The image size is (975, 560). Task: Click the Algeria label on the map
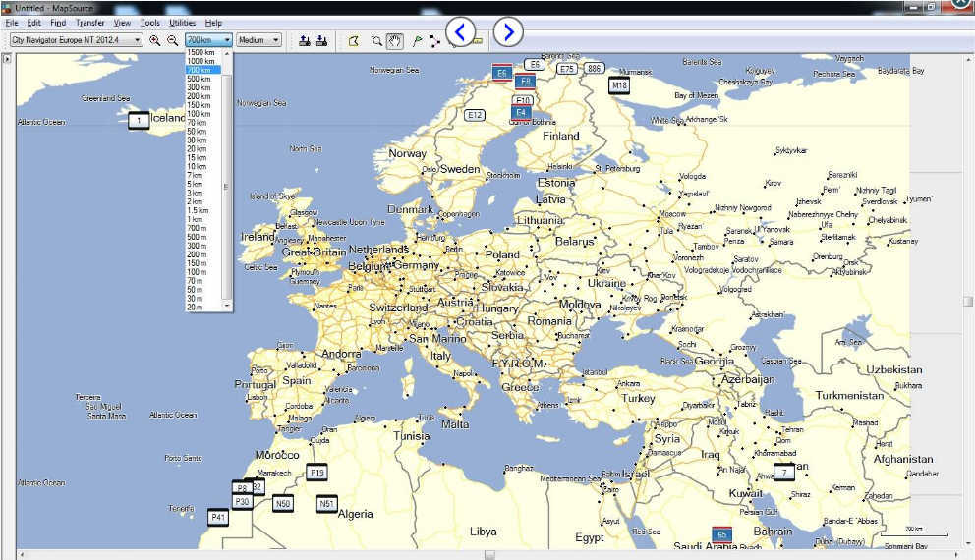(355, 514)
